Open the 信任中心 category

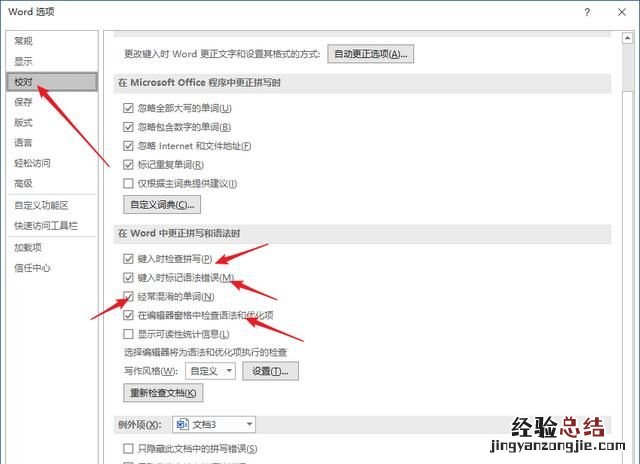click(32, 268)
